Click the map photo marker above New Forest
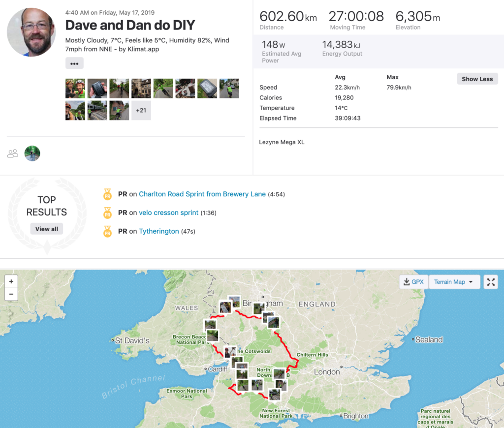Screen dimensions: 504x428 [x=275, y=394]
